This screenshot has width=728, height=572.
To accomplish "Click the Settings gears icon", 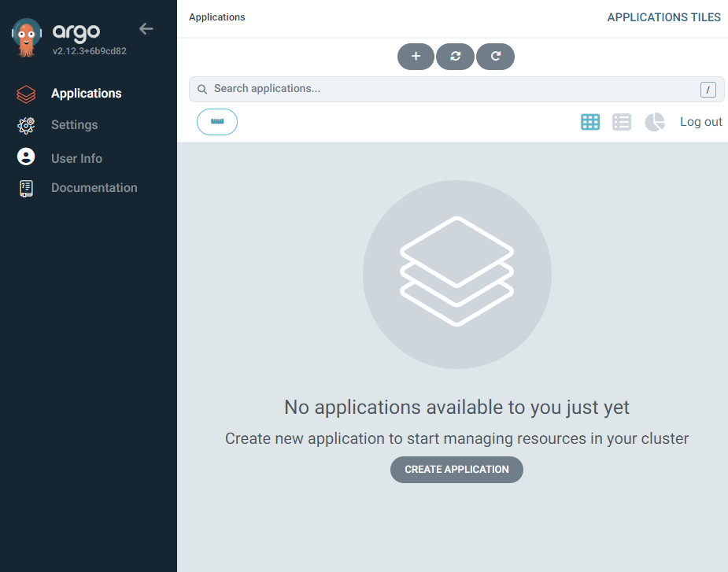I will (x=26, y=125).
